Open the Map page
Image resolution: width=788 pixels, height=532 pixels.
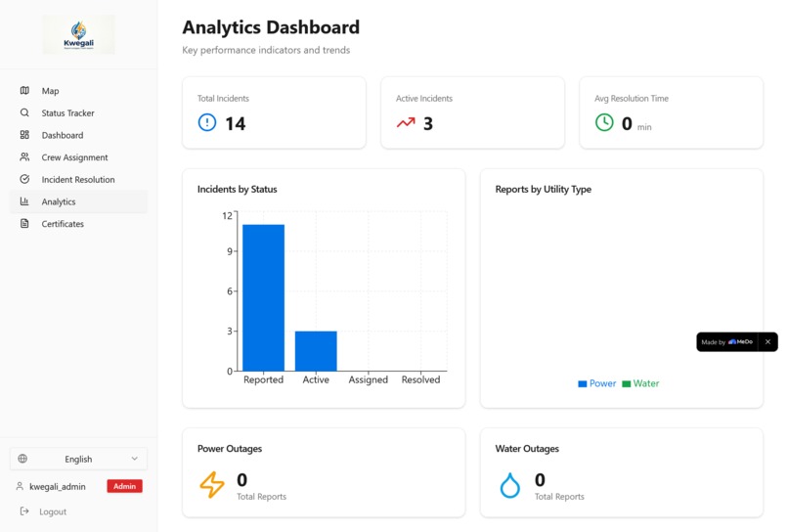pyautogui.click(x=78, y=91)
